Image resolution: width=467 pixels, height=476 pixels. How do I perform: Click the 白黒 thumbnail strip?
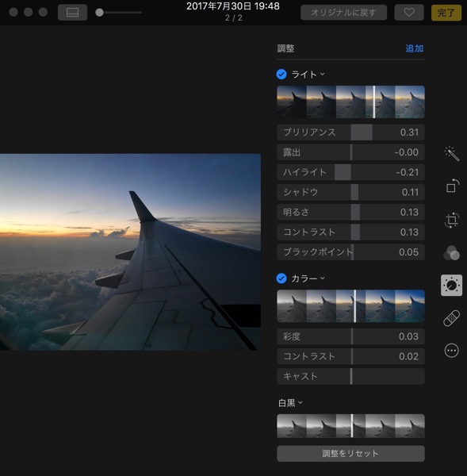coord(350,425)
